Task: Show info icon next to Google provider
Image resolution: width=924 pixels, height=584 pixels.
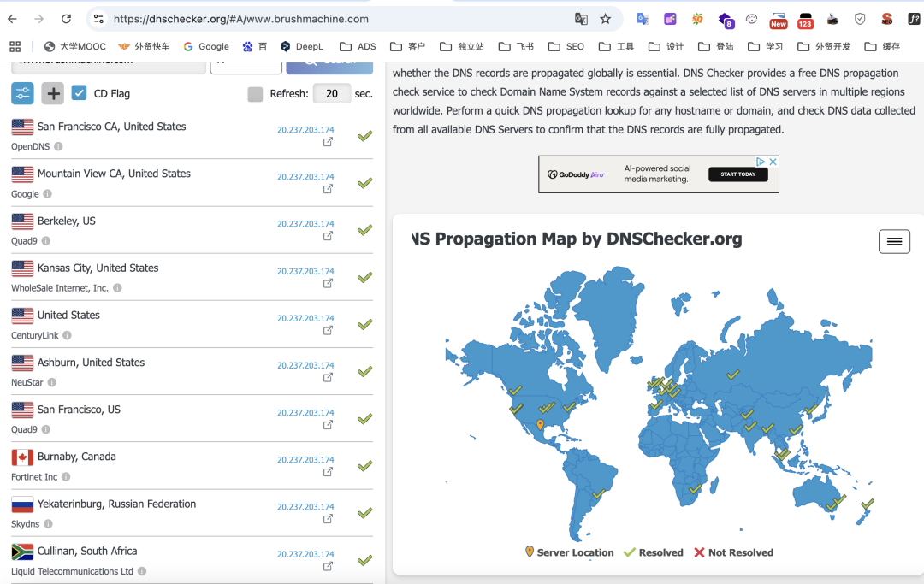Action: point(47,194)
